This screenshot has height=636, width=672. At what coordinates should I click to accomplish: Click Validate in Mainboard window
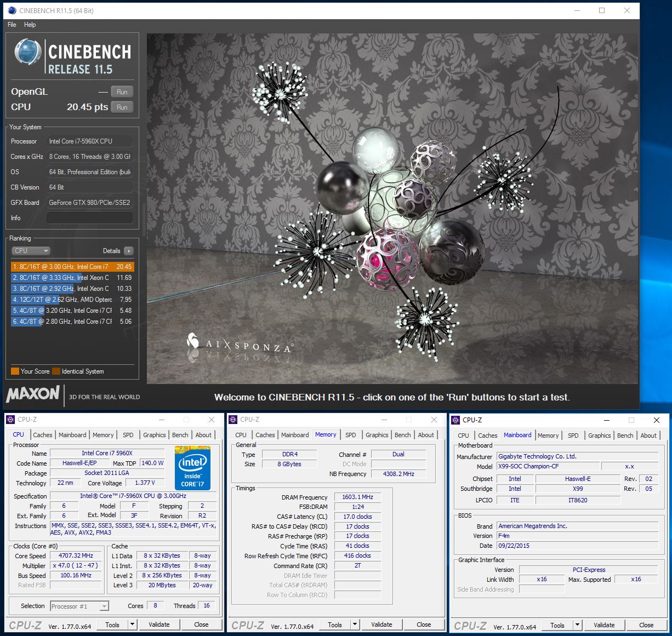coord(604,625)
